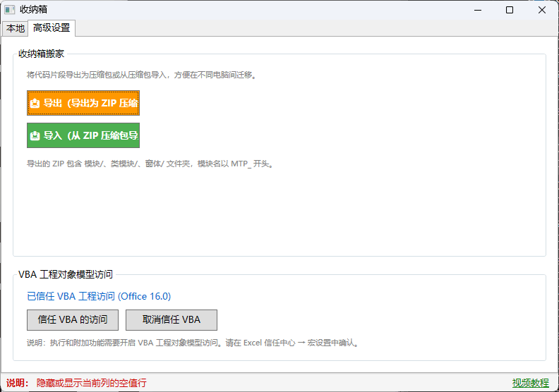Click the Excel 信任中心 explanation text

coord(193,343)
